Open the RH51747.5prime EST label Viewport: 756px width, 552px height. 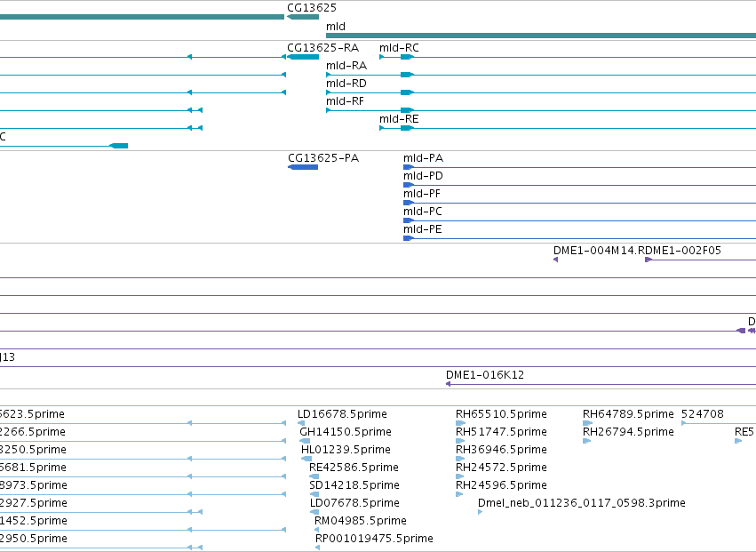(x=501, y=432)
